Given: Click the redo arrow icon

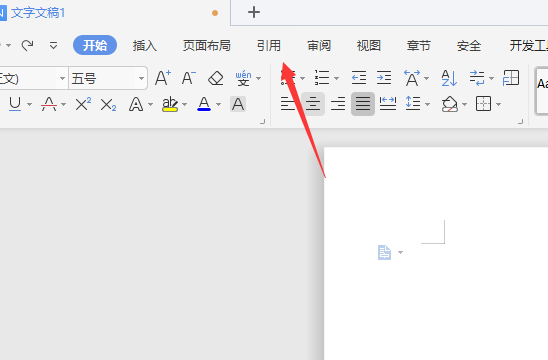Looking at the screenshot, I should [x=27, y=45].
